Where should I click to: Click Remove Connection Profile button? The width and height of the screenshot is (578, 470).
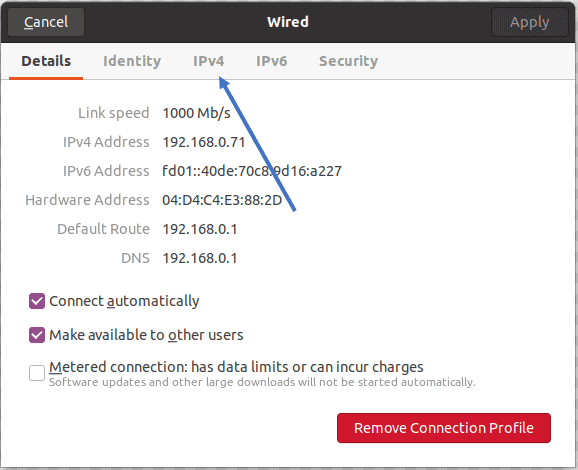[444, 428]
